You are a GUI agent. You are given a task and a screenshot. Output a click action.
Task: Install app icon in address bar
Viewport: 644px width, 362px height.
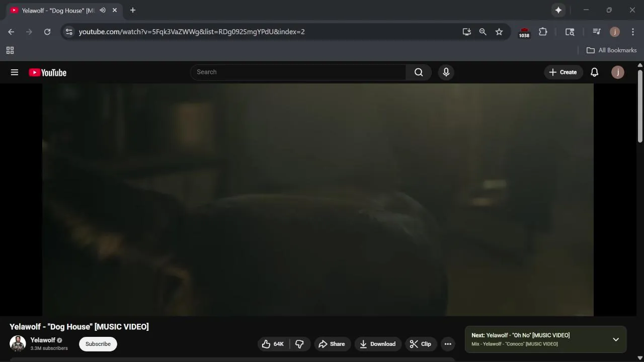467,32
